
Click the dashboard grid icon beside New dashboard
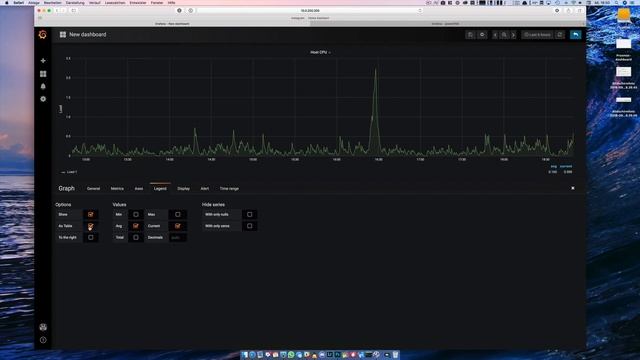[62, 35]
